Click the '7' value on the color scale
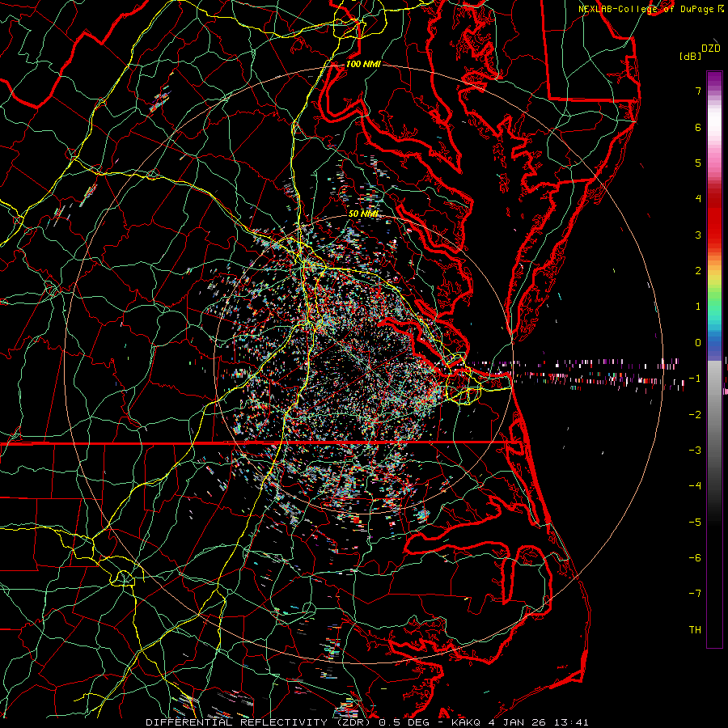 (x=698, y=91)
